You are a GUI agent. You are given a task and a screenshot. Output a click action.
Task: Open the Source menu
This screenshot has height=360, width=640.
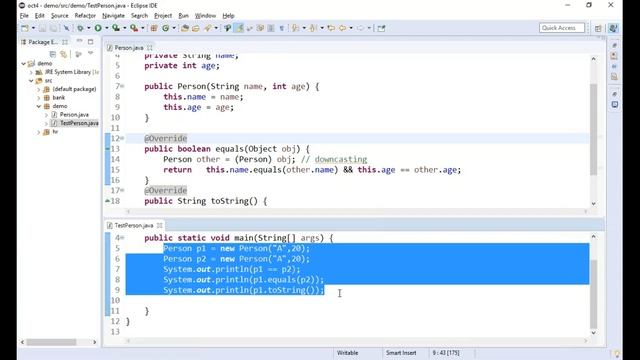click(x=60, y=16)
